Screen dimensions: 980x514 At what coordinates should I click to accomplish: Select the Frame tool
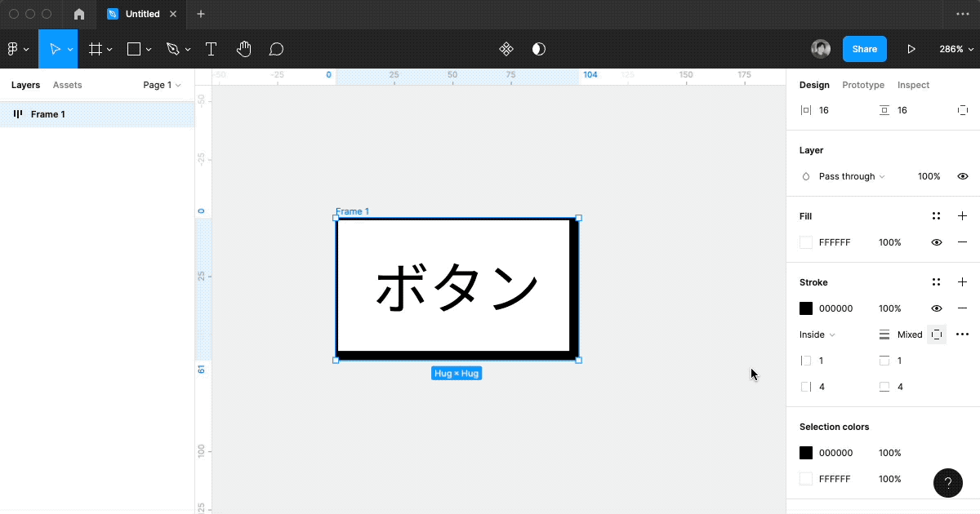96,48
